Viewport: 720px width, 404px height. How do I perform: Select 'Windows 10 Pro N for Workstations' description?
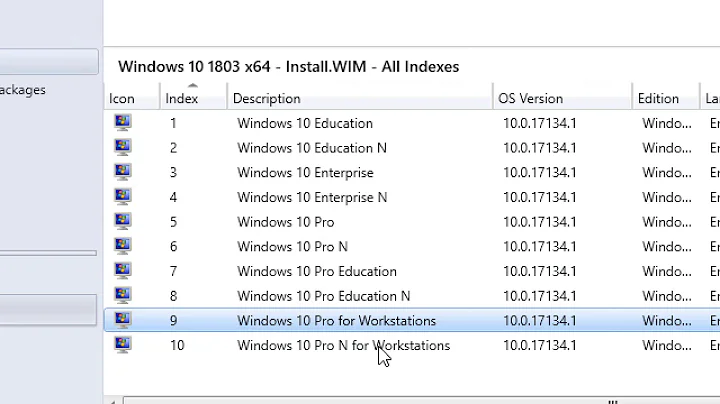pos(343,346)
